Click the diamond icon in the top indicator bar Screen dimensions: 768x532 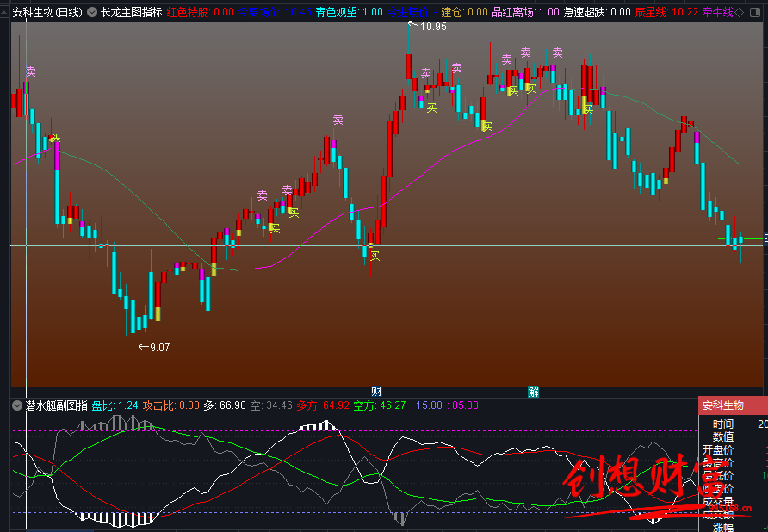(x=740, y=12)
